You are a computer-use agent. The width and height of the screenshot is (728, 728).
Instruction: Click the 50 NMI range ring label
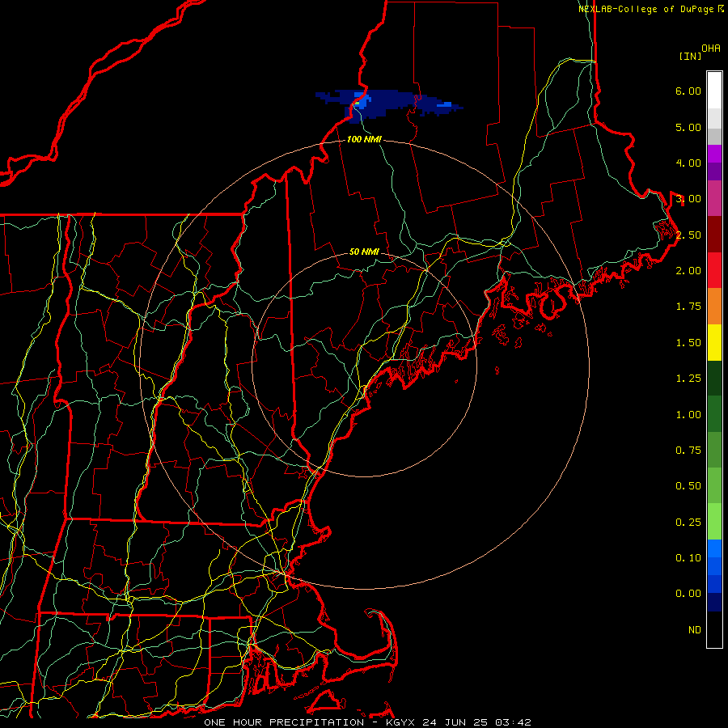point(365,252)
